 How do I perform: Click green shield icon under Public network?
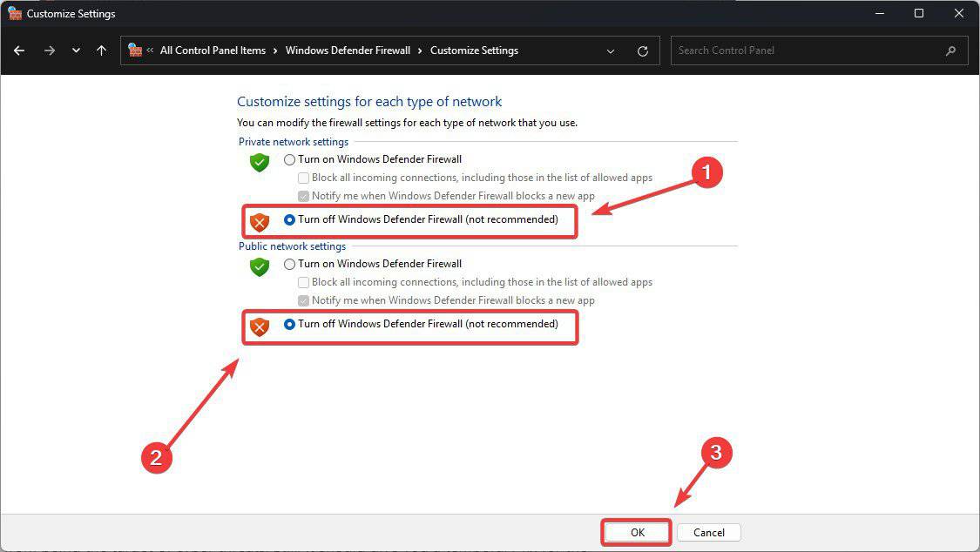[260, 266]
